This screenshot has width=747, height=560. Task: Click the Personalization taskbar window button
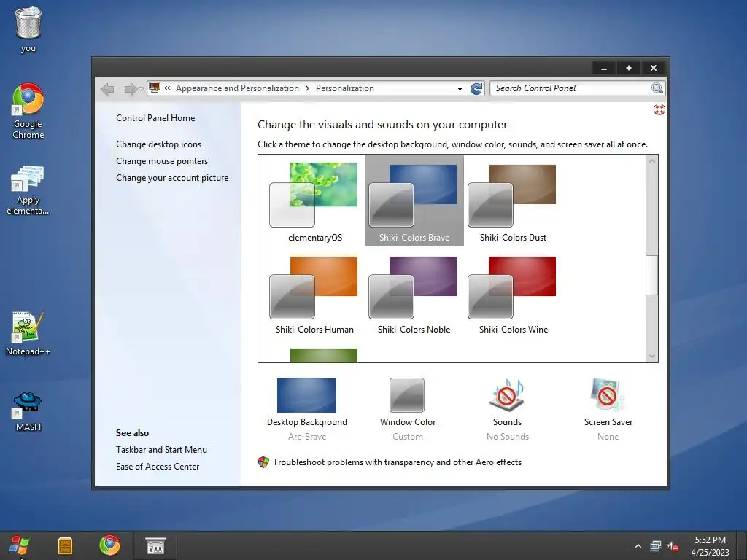pyautogui.click(x=155, y=545)
